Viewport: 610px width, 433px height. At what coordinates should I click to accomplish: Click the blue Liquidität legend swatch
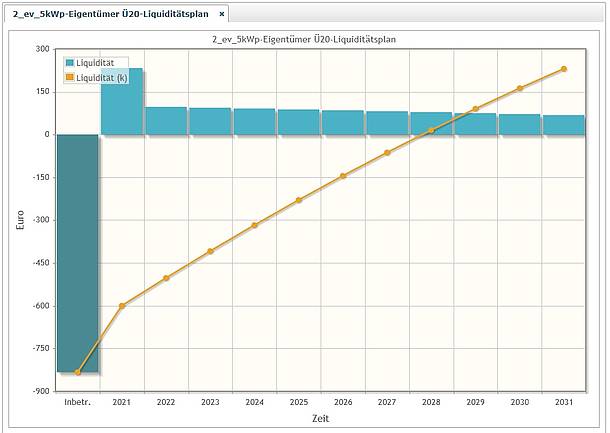coord(70,63)
